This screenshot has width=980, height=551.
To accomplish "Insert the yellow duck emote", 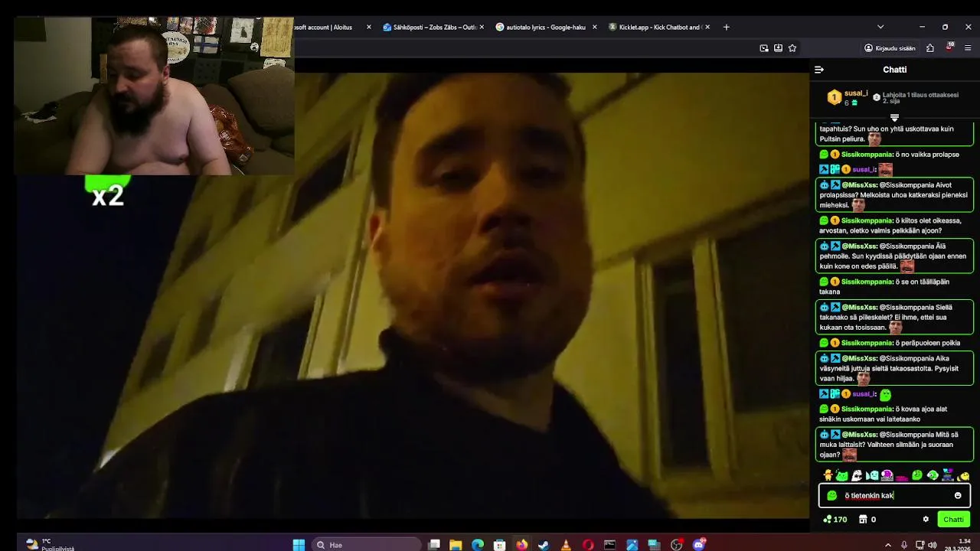I will 828,476.
